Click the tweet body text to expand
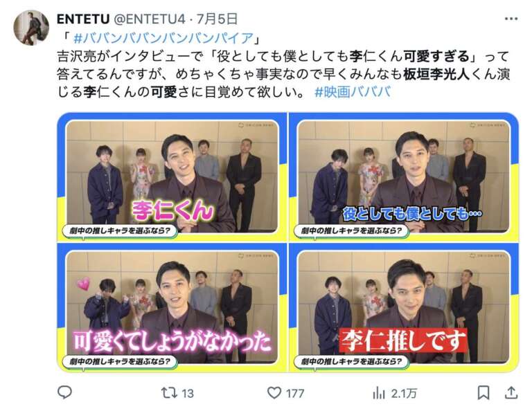The width and height of the screenshot is (532, 411). tap(283, 74)
